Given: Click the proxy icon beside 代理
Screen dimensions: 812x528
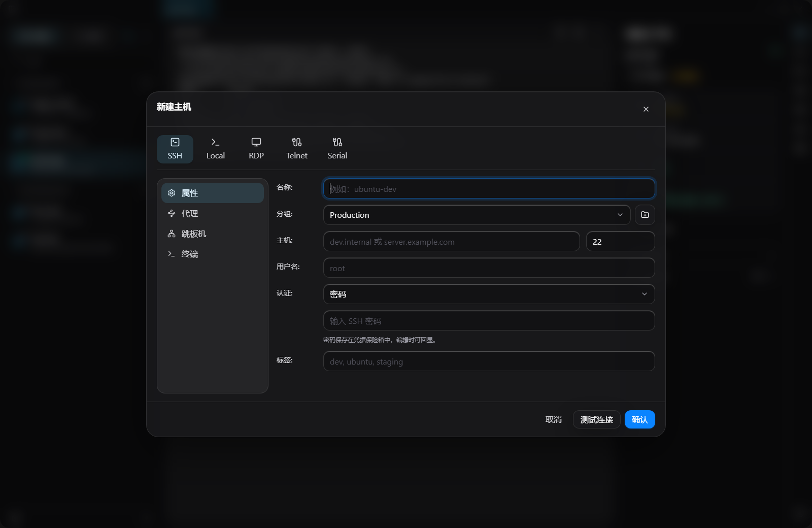Looking at the screenshot, I should [172, 213].
